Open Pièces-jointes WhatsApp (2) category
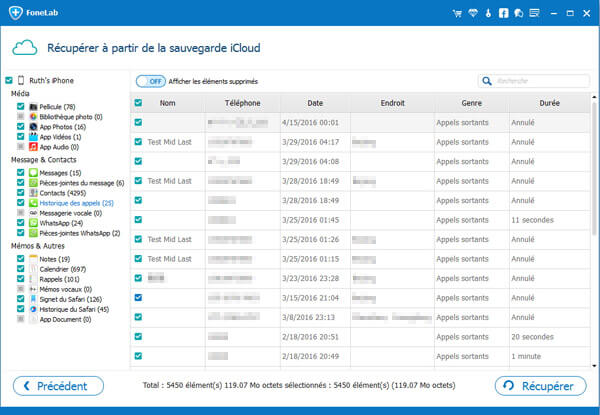The height and width of the screenshot is (415, 600). click(80, 233)
